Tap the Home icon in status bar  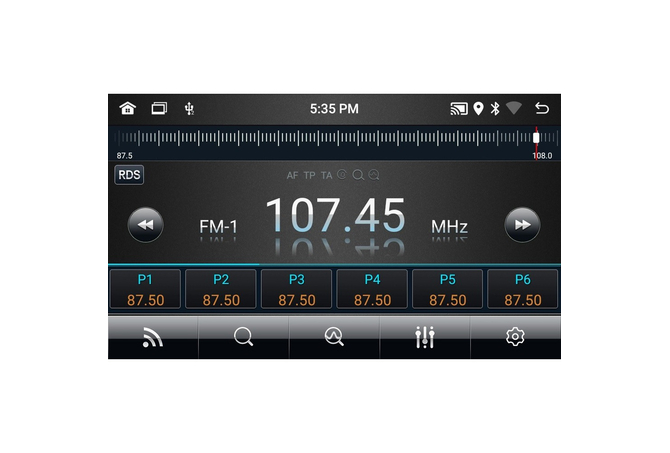(127, 108)
